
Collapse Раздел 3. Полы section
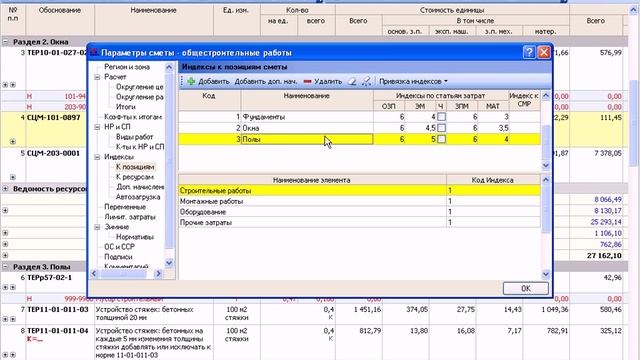pyautogui.click(x=5, y=267)
